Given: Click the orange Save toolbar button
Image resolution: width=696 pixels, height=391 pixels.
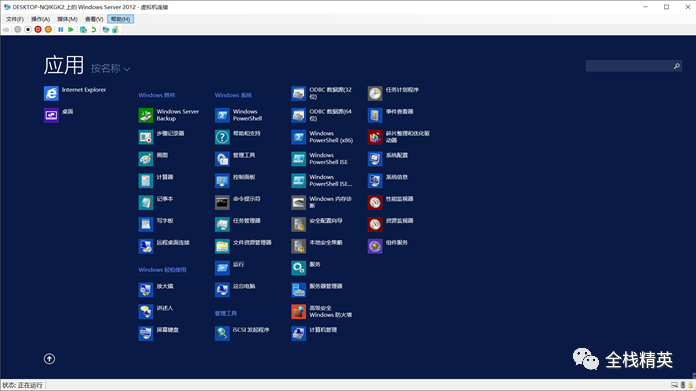Looking at the screenshot, I should [x=48, y=30].
